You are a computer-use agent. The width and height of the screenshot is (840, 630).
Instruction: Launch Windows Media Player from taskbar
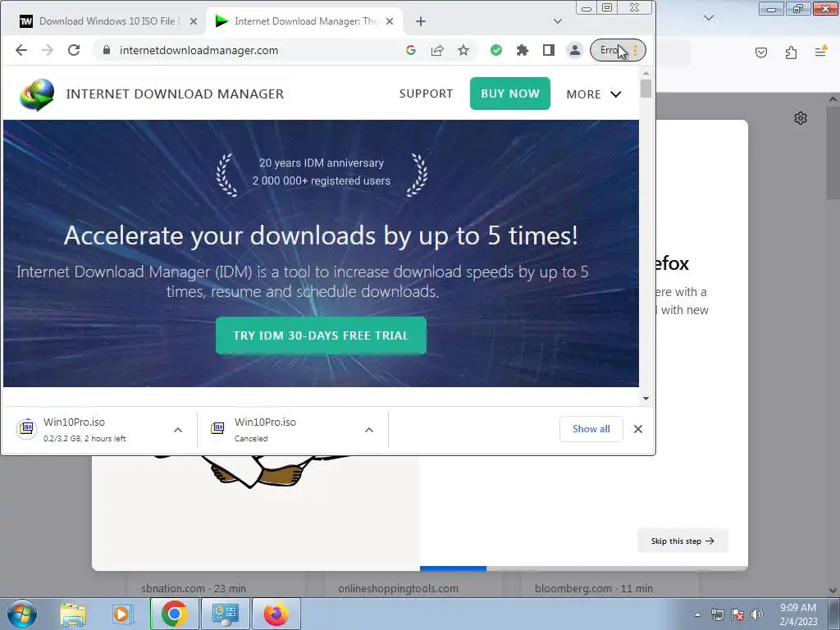click(123, 614)
